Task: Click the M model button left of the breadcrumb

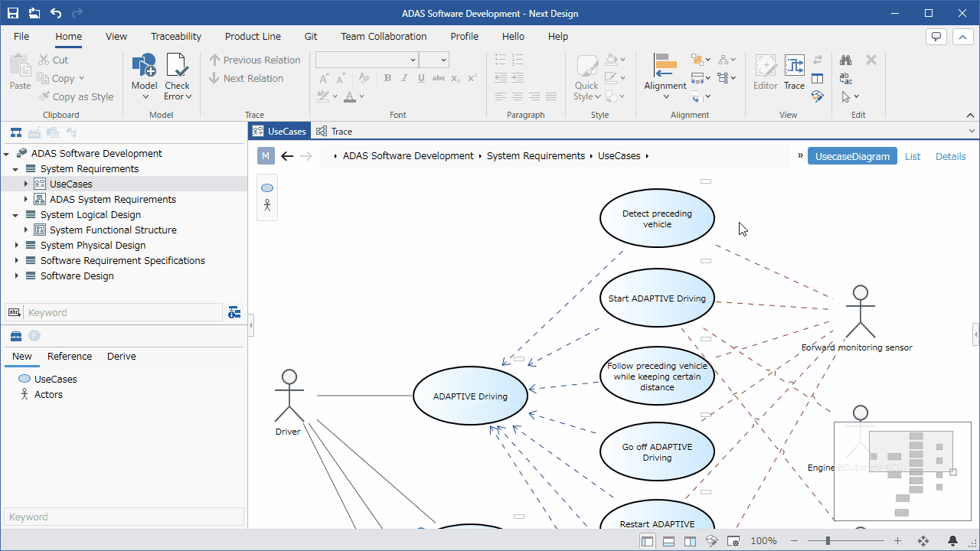Action: [x=266, y=156]
